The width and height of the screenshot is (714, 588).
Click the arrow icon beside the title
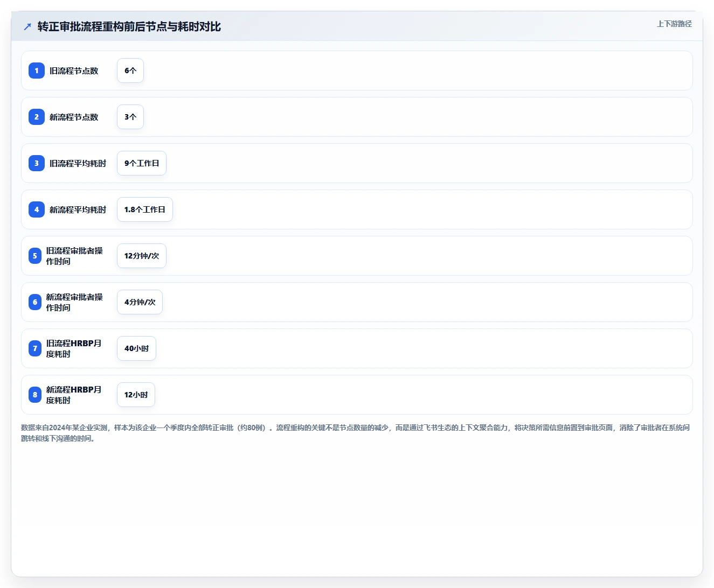pos(27,26)
